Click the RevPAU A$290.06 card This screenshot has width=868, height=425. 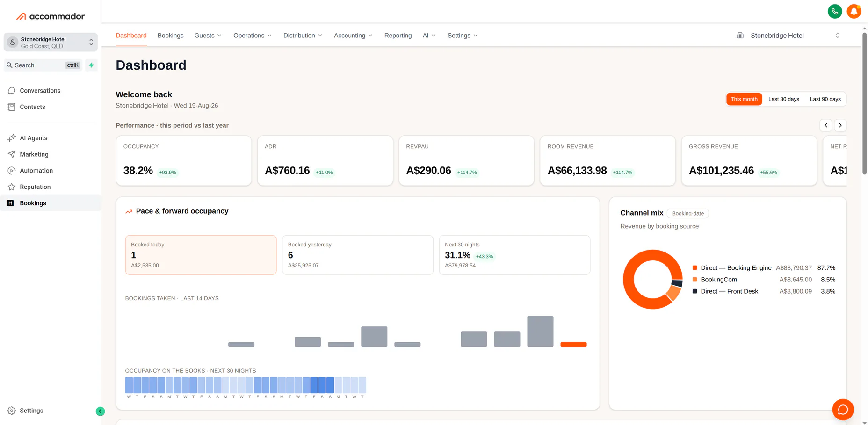pos(466,160)
